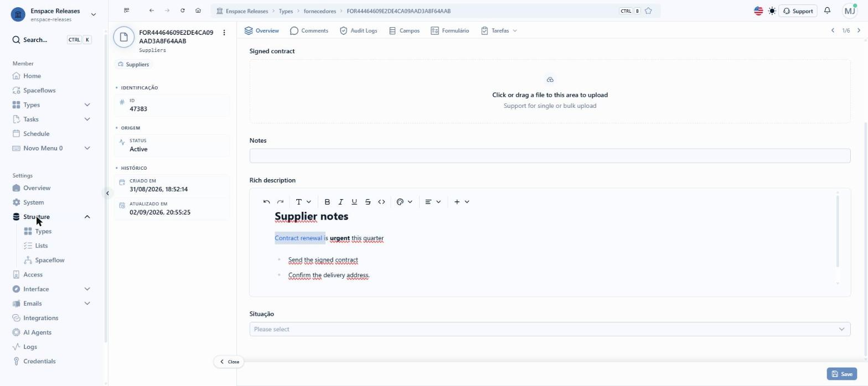Switch to the Overview tab
Viewport: 868px width, 386px height.
(x=262, y=30)
